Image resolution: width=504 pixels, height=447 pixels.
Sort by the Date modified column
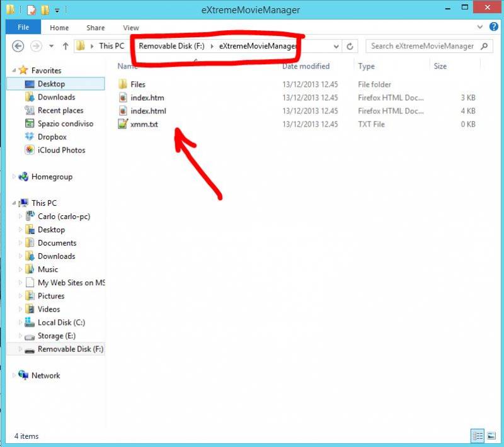306,66
